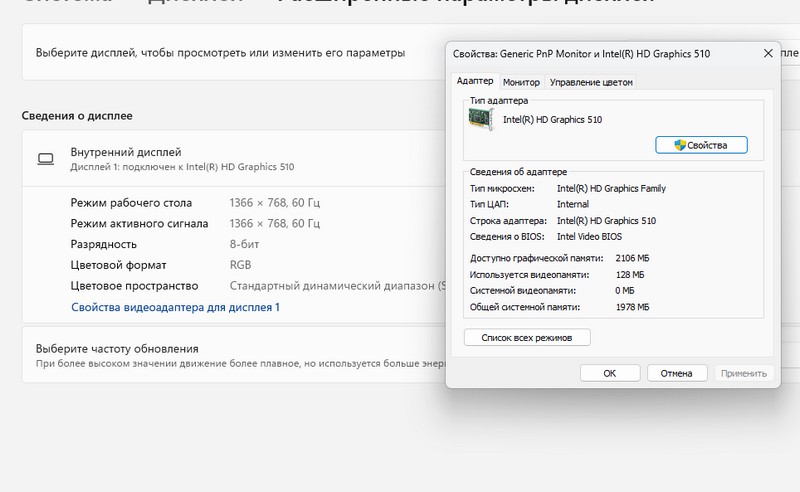Click the Режим рабочего стола value 1366 × 768

click(275, 203)
